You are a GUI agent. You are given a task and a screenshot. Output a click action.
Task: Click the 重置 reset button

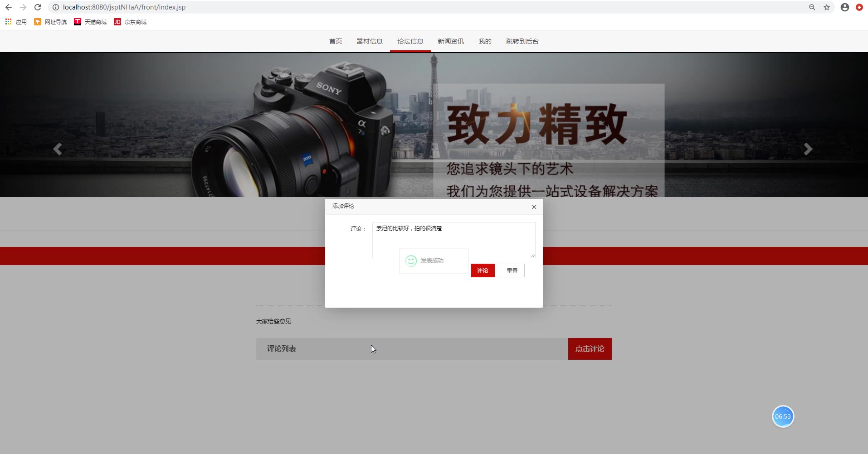click(512, 270)
